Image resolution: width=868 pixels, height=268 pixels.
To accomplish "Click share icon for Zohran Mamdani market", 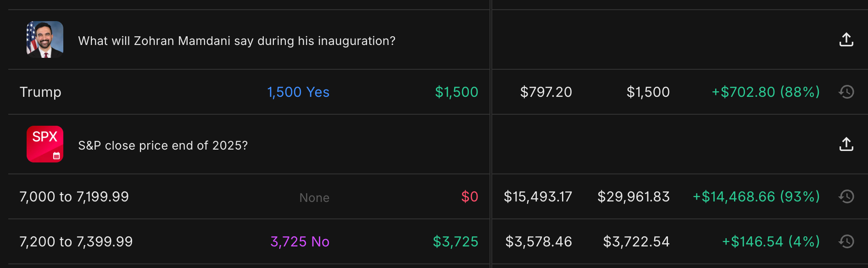I will coord(846,40).
